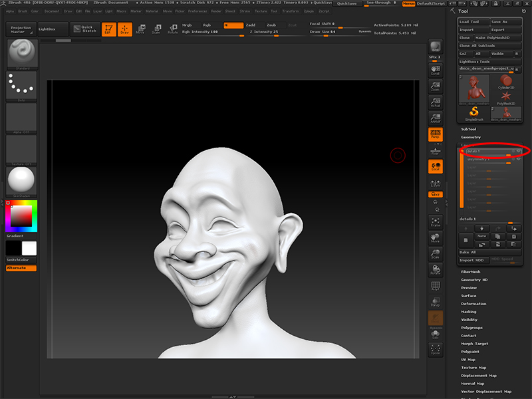Select the Scroll canvas icon

(436, 70)
